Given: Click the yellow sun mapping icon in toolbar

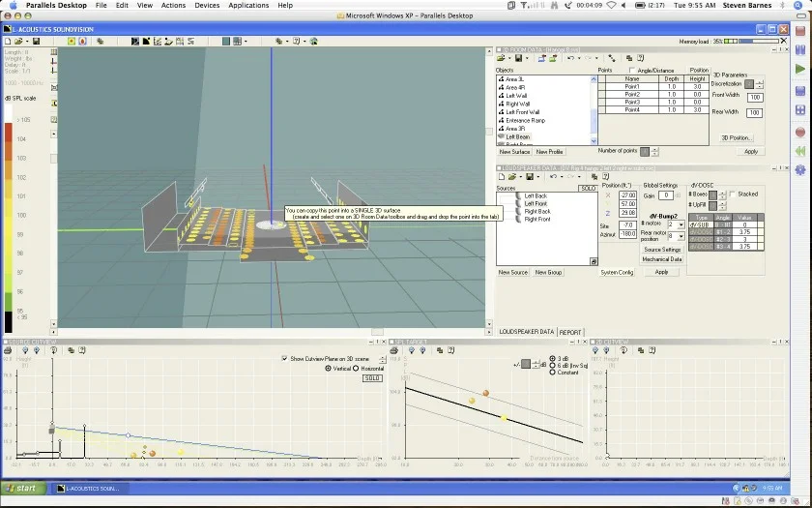Looking at the screenshot, I should click(72, 41).
